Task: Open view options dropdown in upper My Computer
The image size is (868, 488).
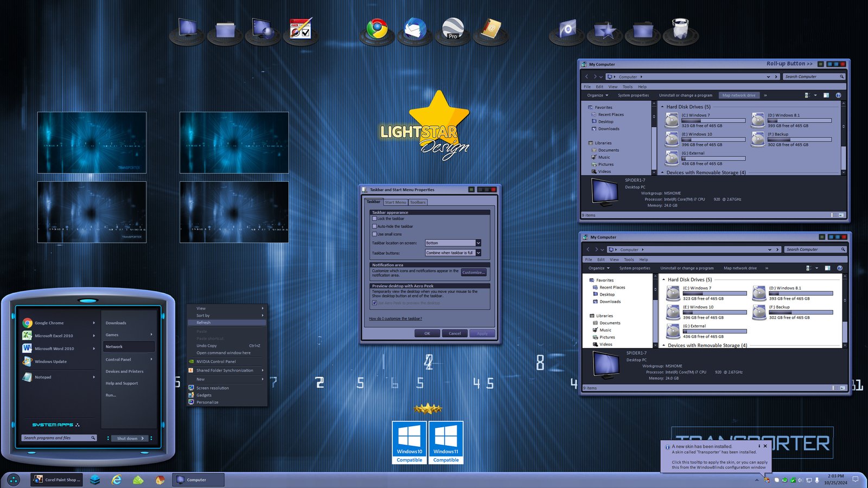Action: tap(815, 95)
